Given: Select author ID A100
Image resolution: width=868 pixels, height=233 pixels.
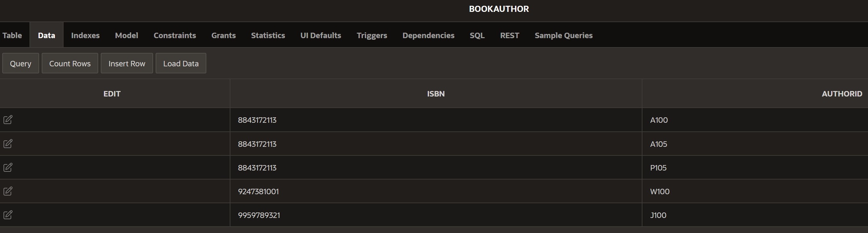Looking at the screenshot, I should click(x=659, y=120).
